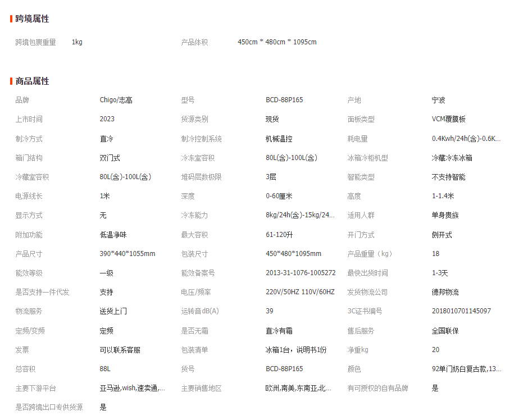Click the 显示方式 value 无
This screenshot has width=514, height=420.
(103, 215)
